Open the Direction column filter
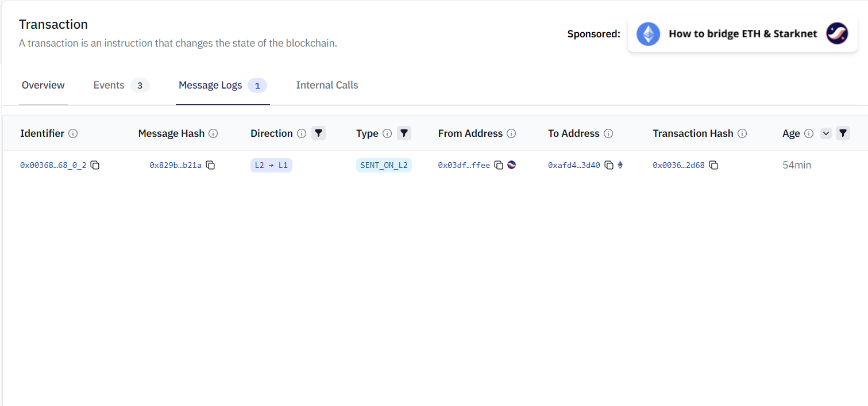Screen dimensions: 868x406 click(x=318, y=133)
